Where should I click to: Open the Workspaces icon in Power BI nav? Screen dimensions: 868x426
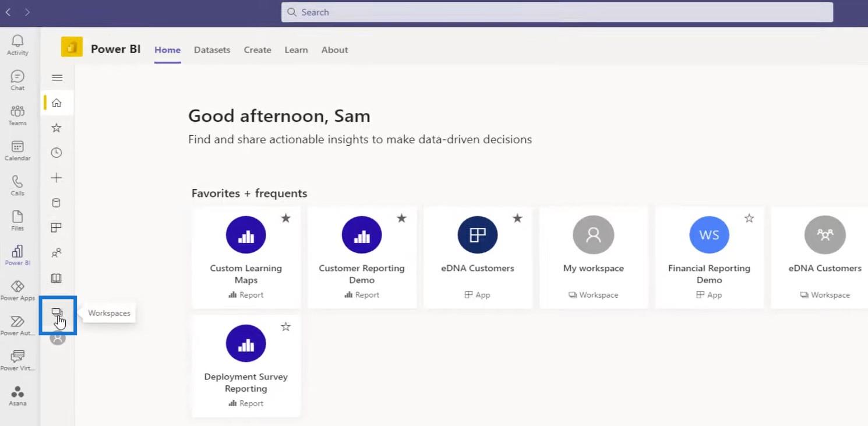click(x=57, y=313)
